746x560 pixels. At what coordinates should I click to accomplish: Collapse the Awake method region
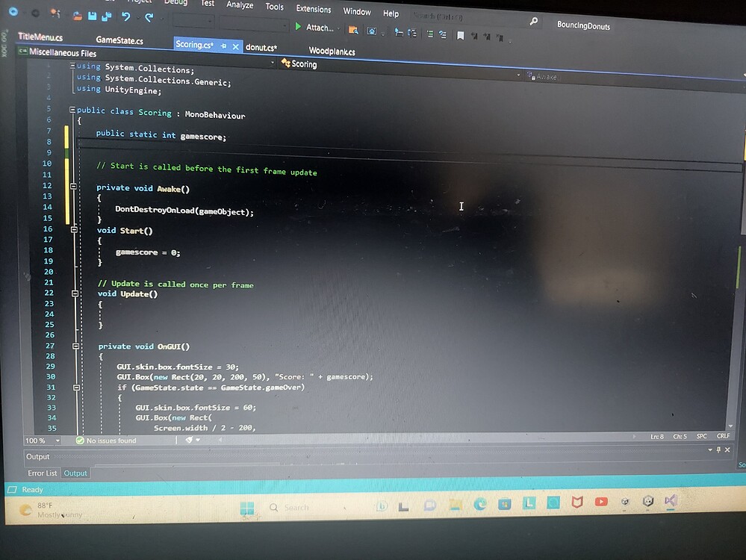[73, 185]
